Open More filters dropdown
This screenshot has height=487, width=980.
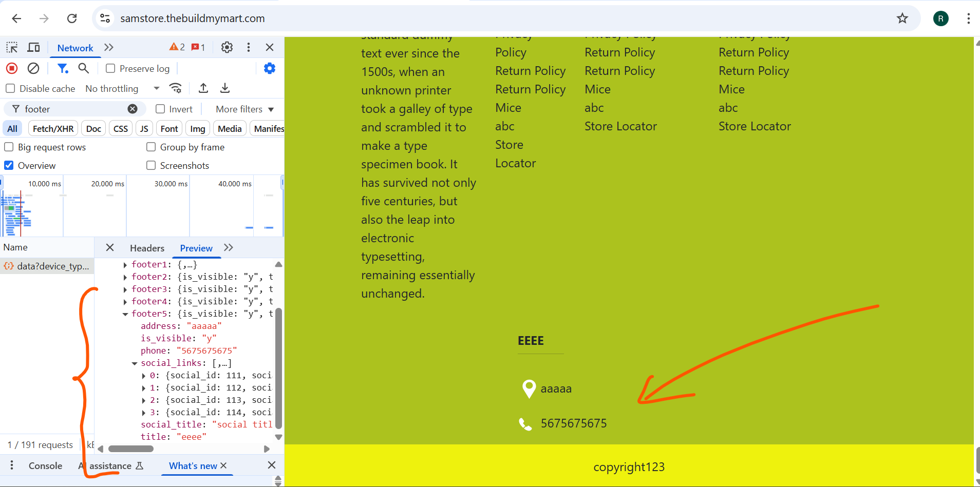pos(245,109)
